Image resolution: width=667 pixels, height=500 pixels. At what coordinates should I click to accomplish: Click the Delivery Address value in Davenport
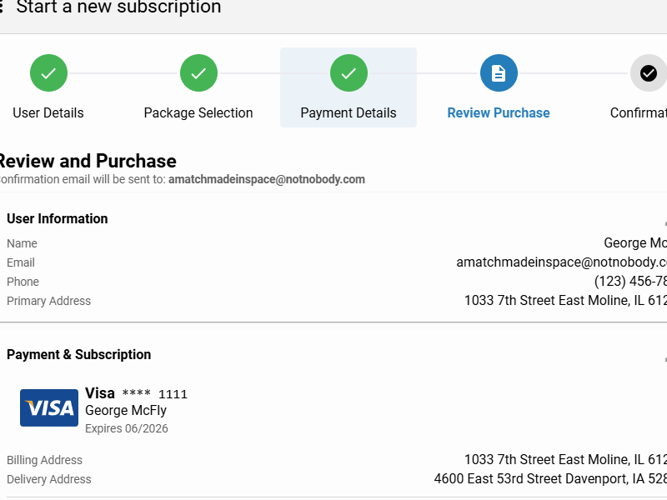click(550, 479)
